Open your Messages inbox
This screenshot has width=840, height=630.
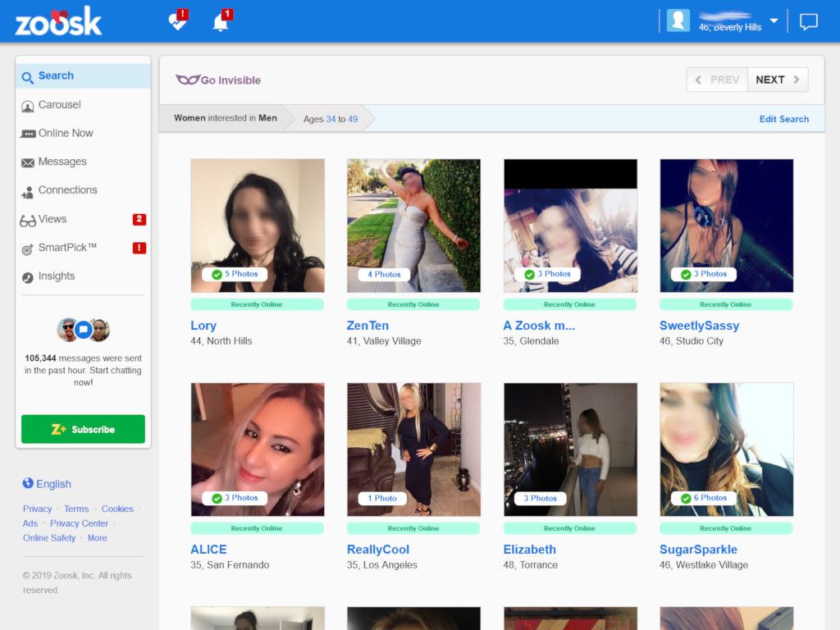(x=62, y=162)
